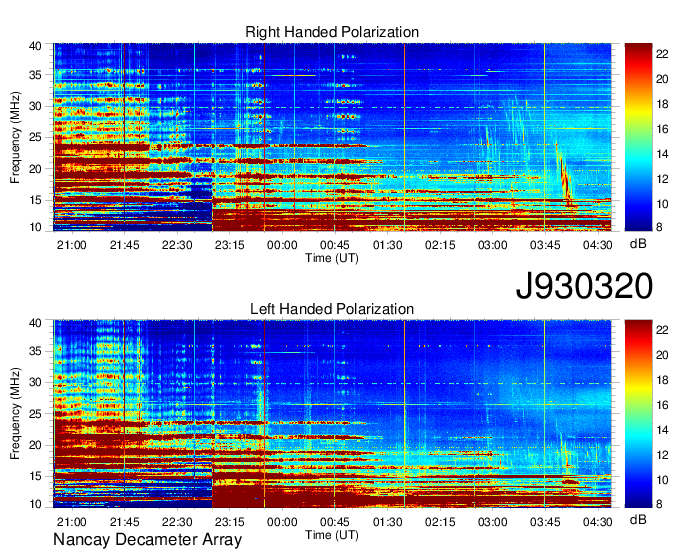Click Time (UT) label under Right Handed plot

[332, 258]
